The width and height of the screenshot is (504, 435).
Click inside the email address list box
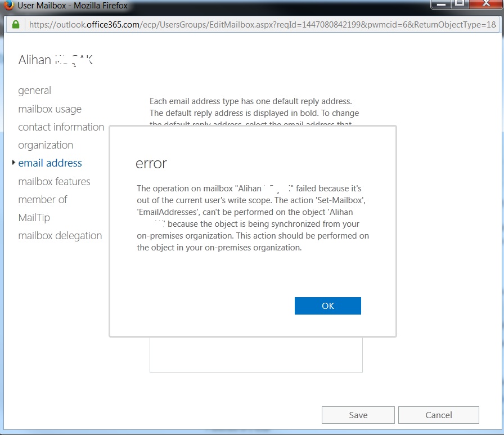pyautogui.click(x=256, y=355)
